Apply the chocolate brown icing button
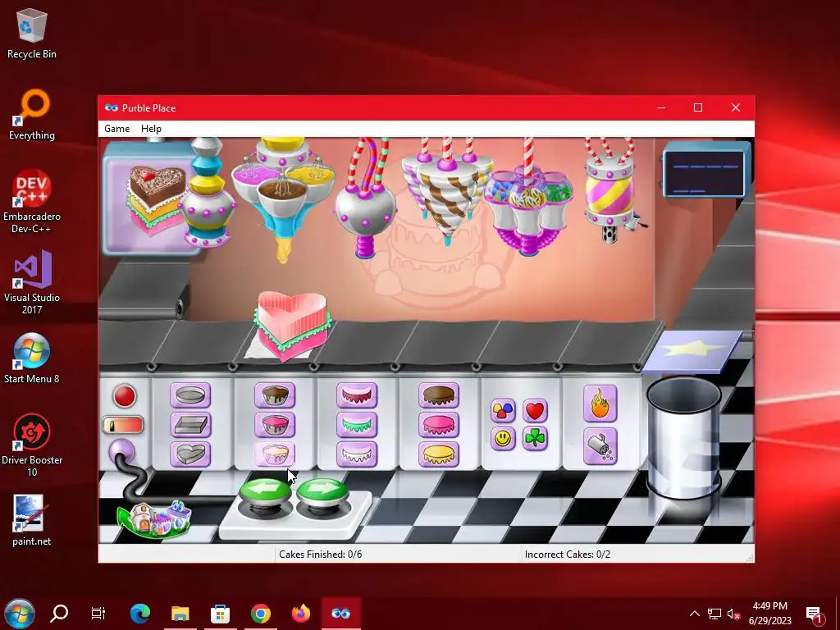Screen dimensions: 840x630 click(439, 396)
